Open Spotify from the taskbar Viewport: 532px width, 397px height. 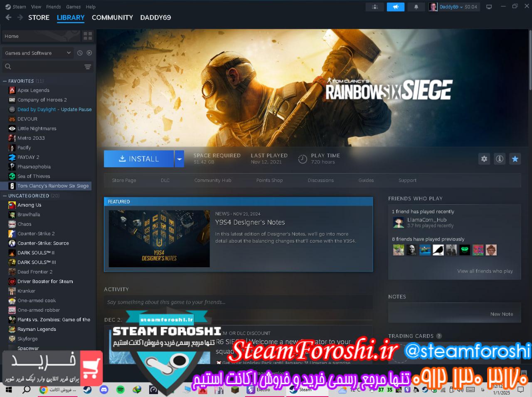(x=121, y=390)
